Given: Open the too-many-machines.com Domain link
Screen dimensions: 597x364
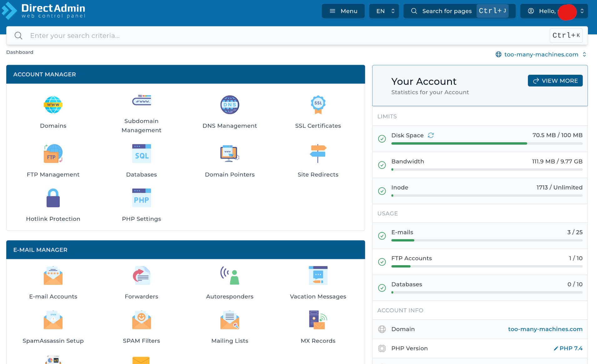Looking at the screenshot, I should [x=545, y=329].
